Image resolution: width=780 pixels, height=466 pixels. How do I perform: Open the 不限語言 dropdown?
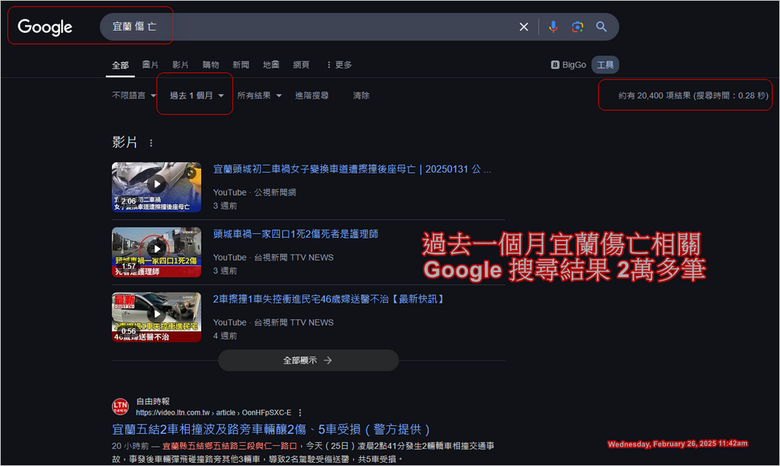click(x=134, y=95)
